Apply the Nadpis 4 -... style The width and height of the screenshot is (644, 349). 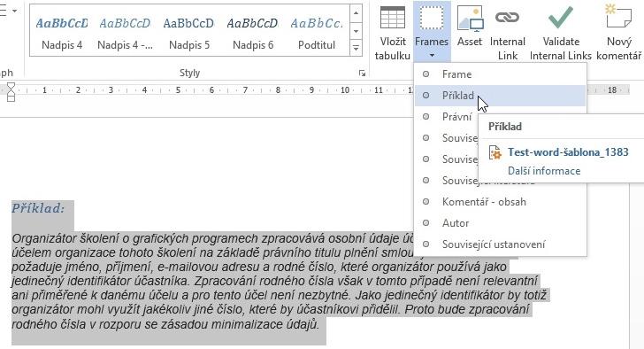click(x=126, y=33)
